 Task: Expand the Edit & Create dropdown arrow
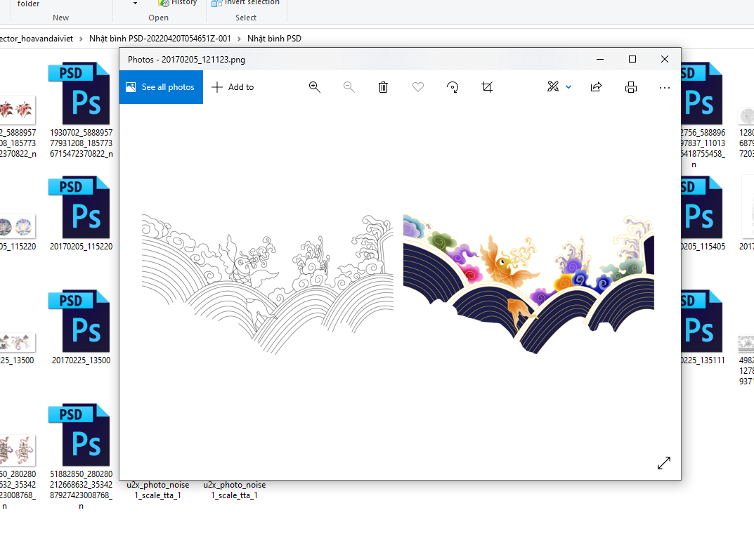(x=568, y=87)
